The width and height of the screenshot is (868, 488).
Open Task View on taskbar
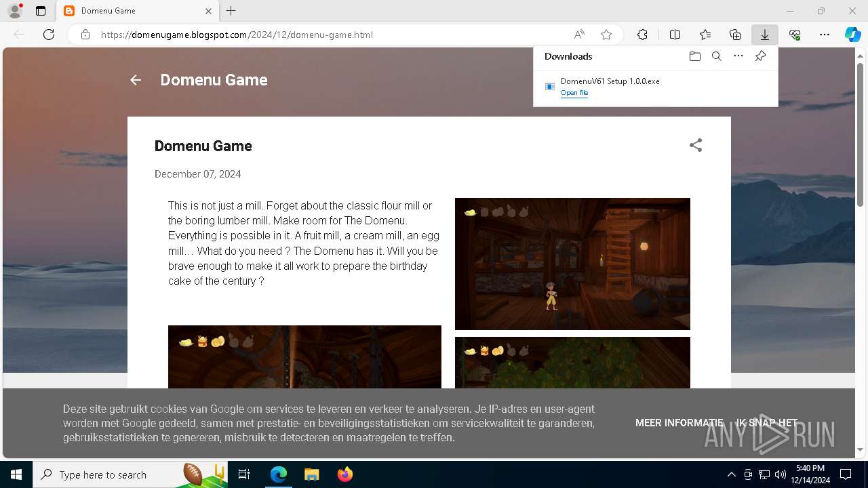point(244,474)
